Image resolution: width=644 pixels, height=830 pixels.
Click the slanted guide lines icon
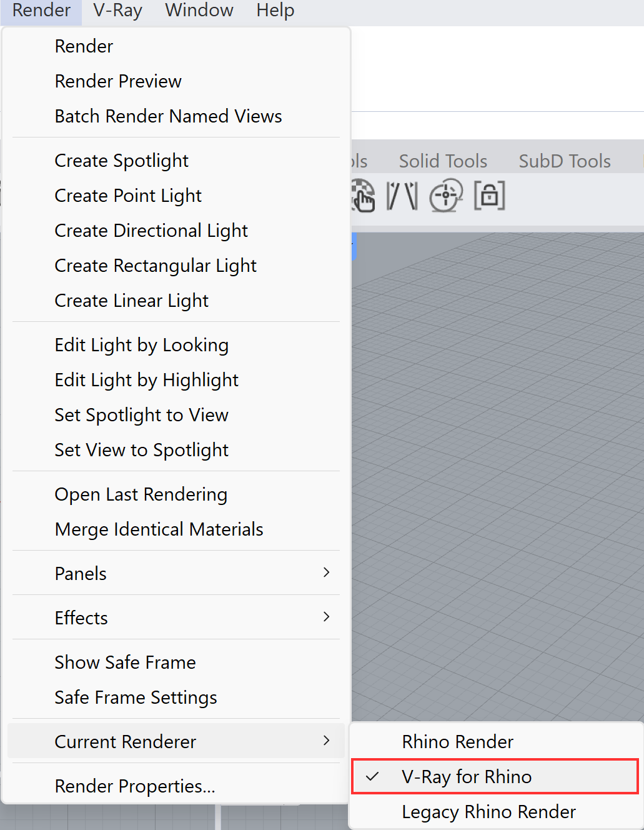coord(402,196)
